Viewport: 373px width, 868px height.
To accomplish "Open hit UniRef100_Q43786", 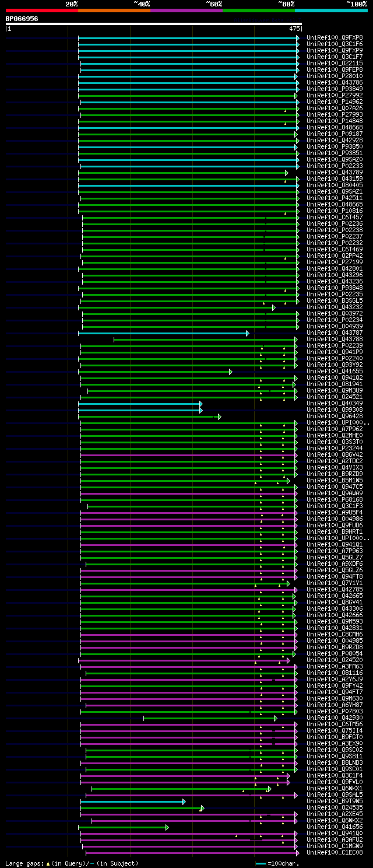I will (335, 83).
